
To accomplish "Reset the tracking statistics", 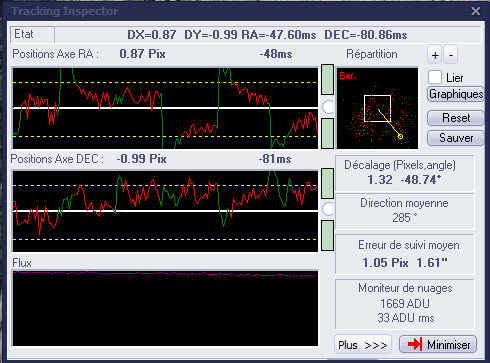I will [456, 118].
